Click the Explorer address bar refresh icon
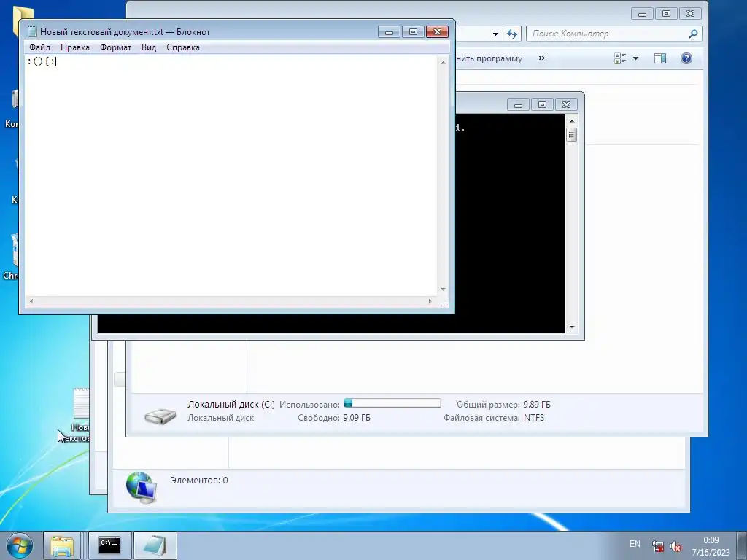 (x=512, y=34)
